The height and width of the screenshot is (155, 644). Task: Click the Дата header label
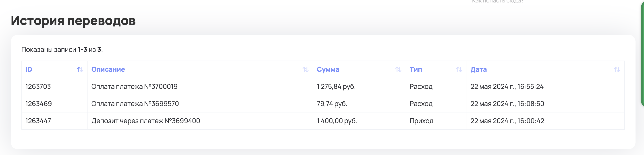point(478,69)
